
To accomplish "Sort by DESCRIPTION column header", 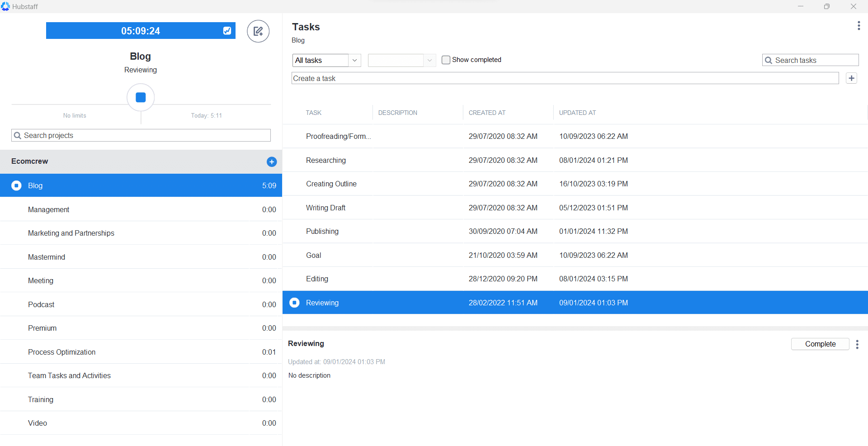I will coord(398,113).
